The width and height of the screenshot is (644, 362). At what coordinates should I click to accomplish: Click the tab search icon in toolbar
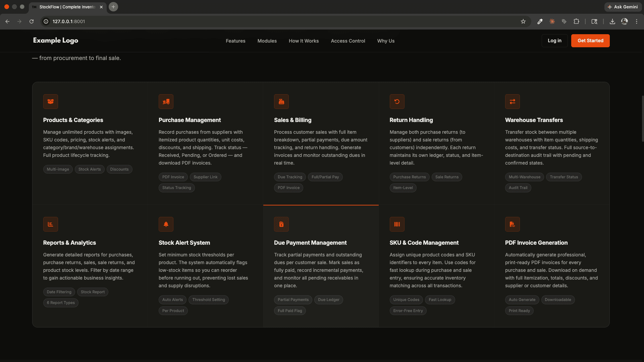click(x=594, y=21)
